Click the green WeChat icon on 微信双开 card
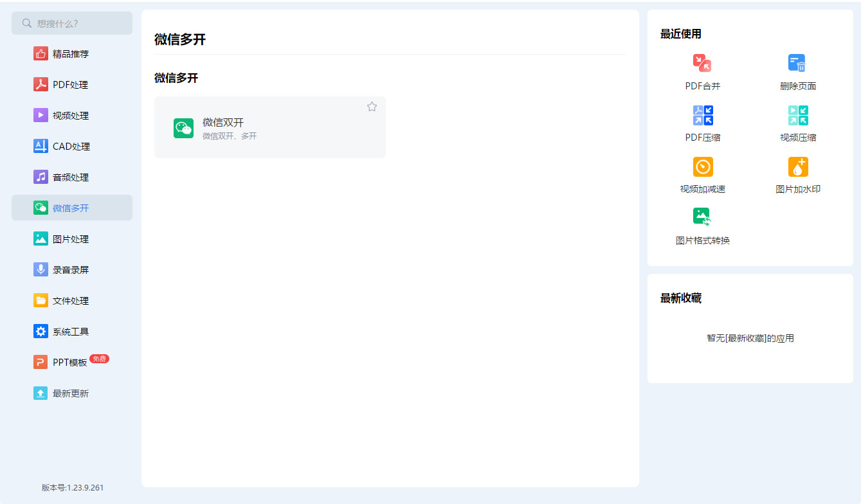Image resolution: width=861 pixels, height=504 pixels. pyautogui.click(x=183, y=128)
